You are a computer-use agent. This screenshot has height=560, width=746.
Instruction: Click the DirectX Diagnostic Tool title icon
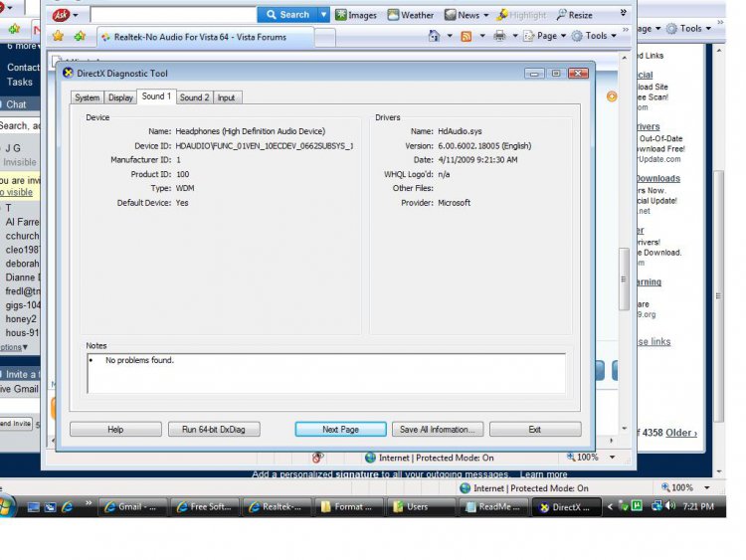coord(68,73)
